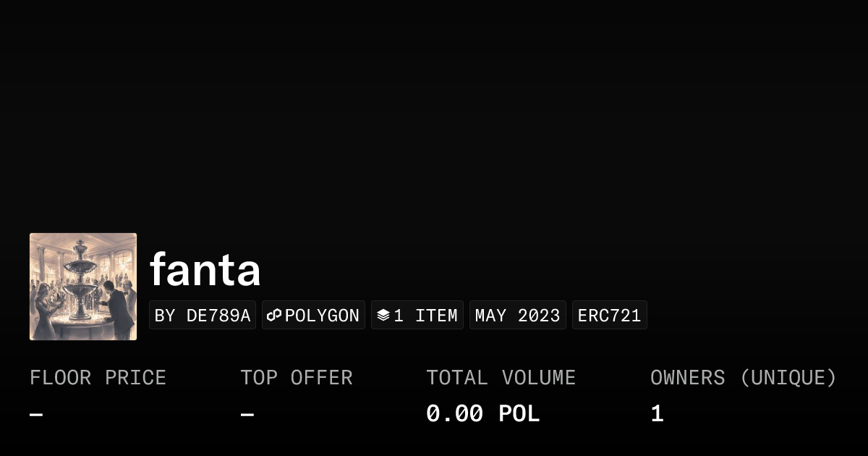The height and width of the screenshot is (456, 868).
Task: Click the POL currency unit in volume
Action: coord(519,414)
